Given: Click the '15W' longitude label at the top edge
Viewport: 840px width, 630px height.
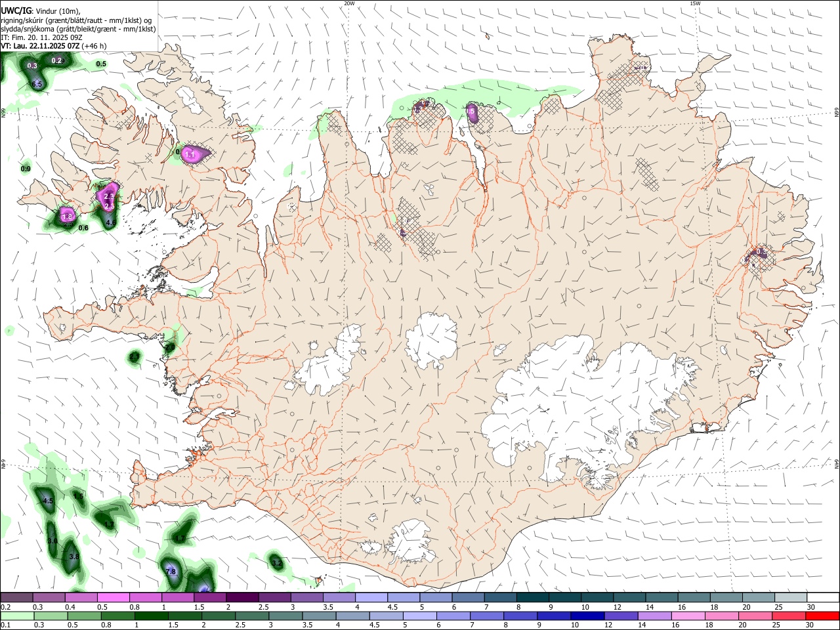Looking at the screenshot, I should pos(695,3).
